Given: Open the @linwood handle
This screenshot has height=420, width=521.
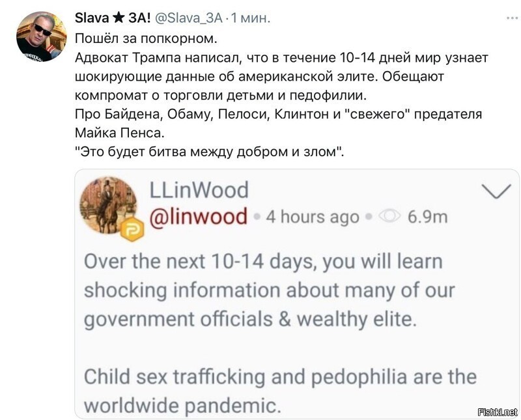Looking at the screenshot, I should [x=199, y=217].
